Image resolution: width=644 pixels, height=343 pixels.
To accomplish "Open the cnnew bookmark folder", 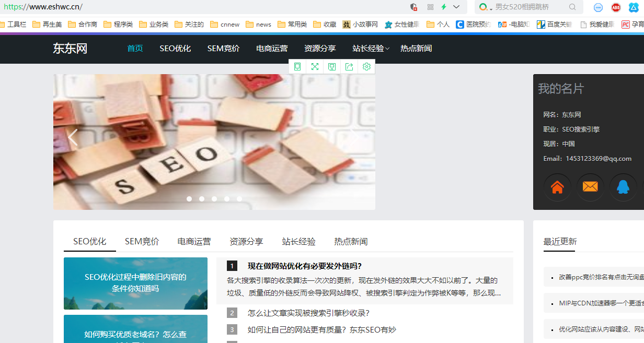I will coord(225,25).
